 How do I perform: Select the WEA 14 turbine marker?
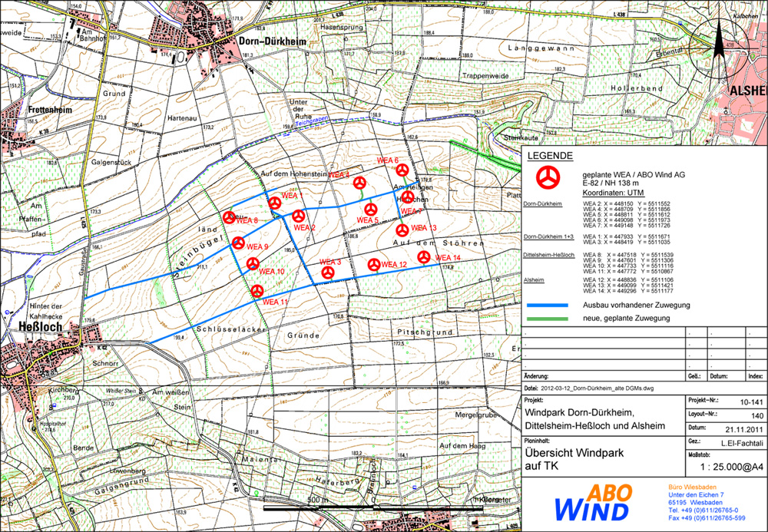tap(423, 256)
